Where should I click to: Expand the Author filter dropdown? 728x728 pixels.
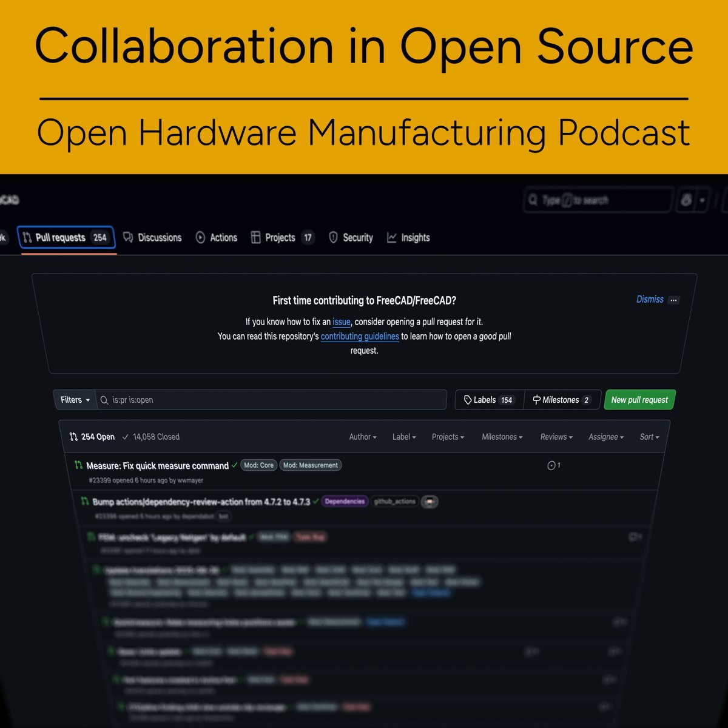363,437
